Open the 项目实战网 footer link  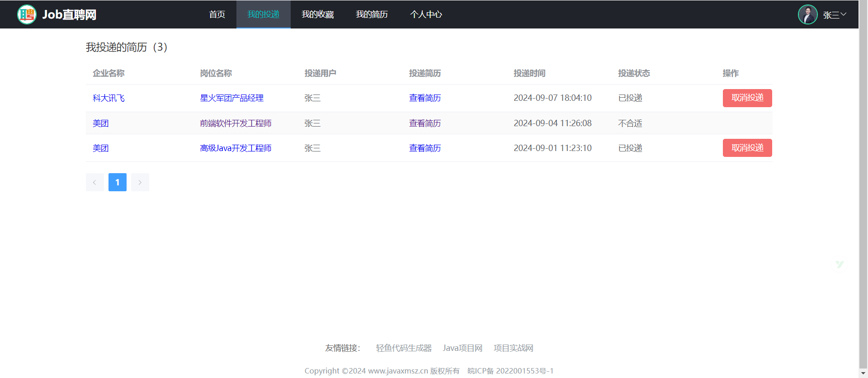pyautogui.click(x=514, y=348)
